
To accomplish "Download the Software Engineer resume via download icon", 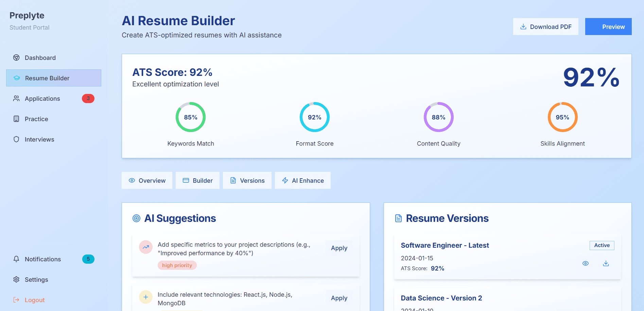I will (x=606, y=263).
